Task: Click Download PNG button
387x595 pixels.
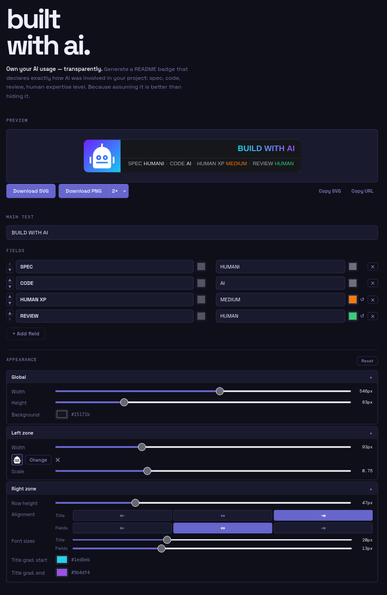Action: tap(83, 191)
